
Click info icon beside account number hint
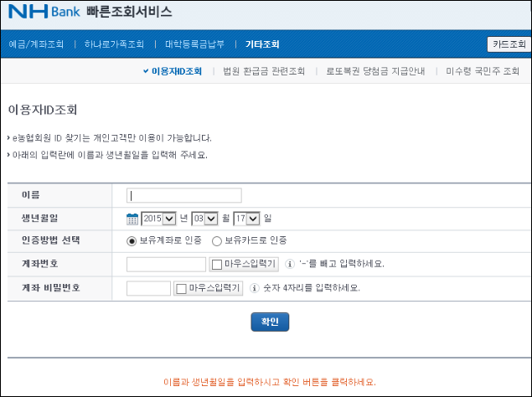point(289,264)
